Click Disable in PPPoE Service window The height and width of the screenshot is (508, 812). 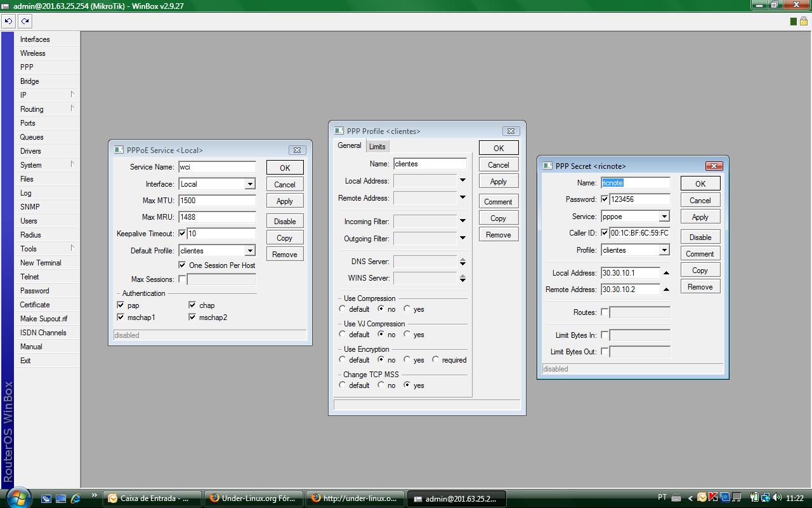(285, 222)
